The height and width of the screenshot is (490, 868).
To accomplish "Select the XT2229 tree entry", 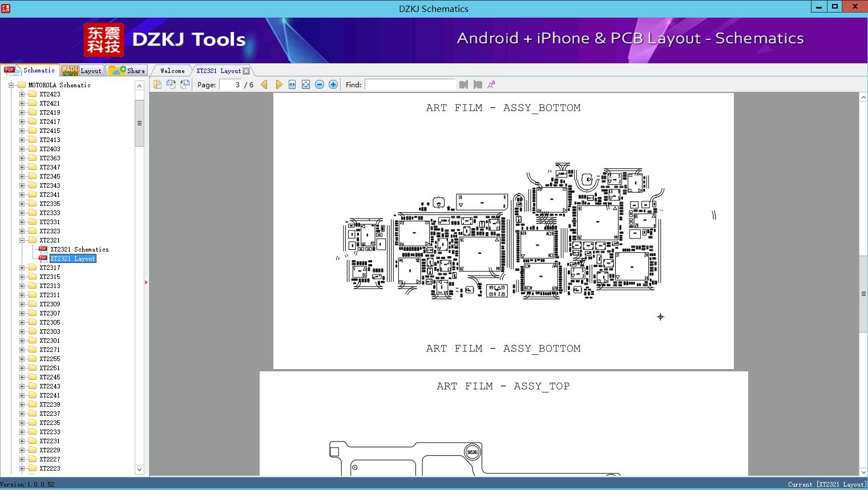I will [x=50, y=450].
